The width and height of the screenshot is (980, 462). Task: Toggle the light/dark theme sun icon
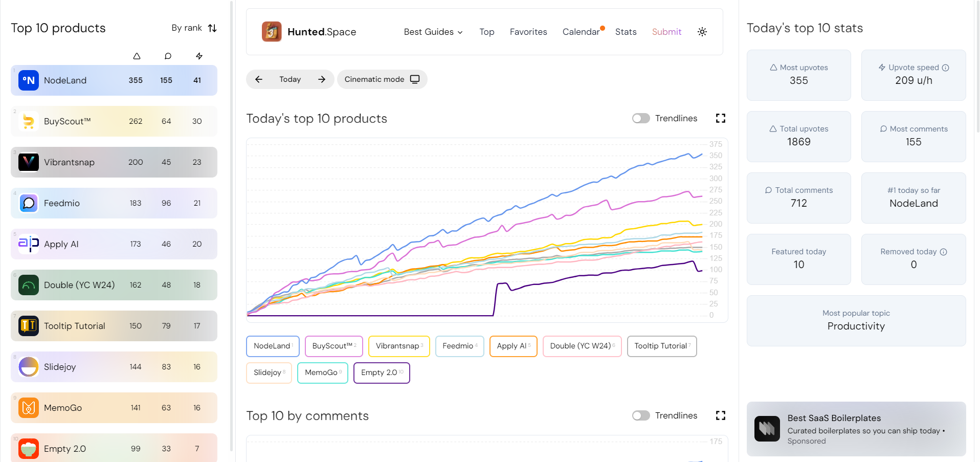702,32
